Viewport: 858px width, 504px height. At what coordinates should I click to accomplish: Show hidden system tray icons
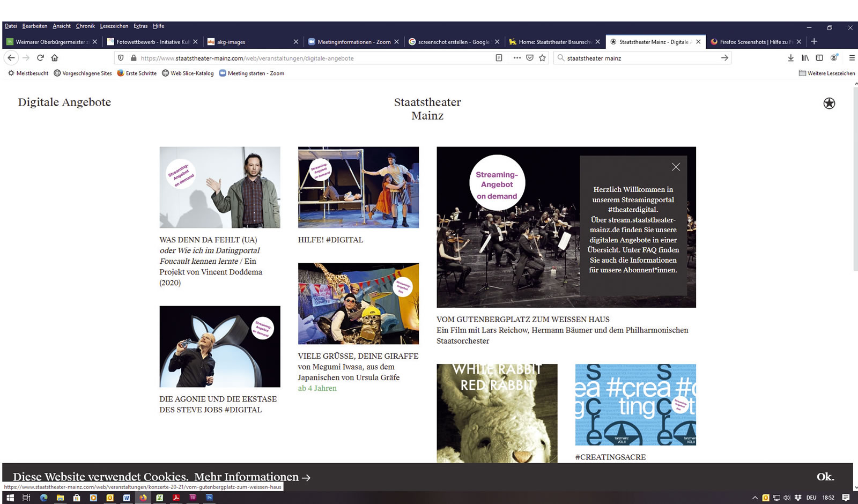(755, 498)
